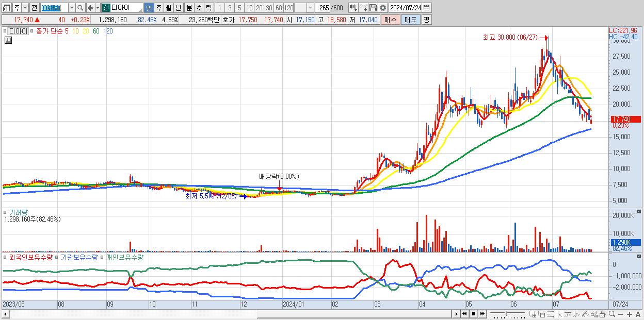Open the dropdown next to speaker icon
The height and width of the screenshot is (320, 644).
click(x=98, y=8)
